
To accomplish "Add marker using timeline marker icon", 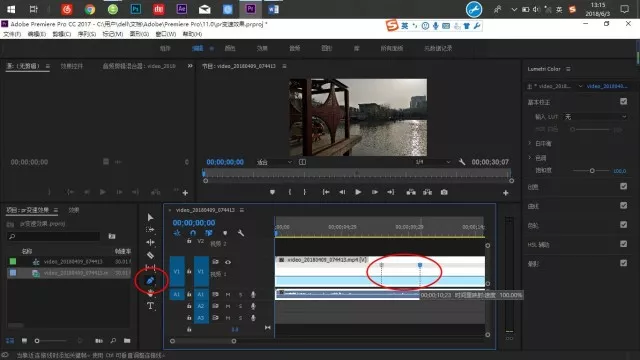I will click(225, 233).
